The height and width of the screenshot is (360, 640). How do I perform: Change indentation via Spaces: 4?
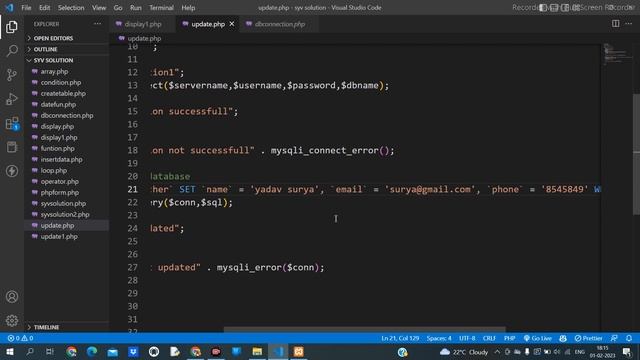(439, 338)
